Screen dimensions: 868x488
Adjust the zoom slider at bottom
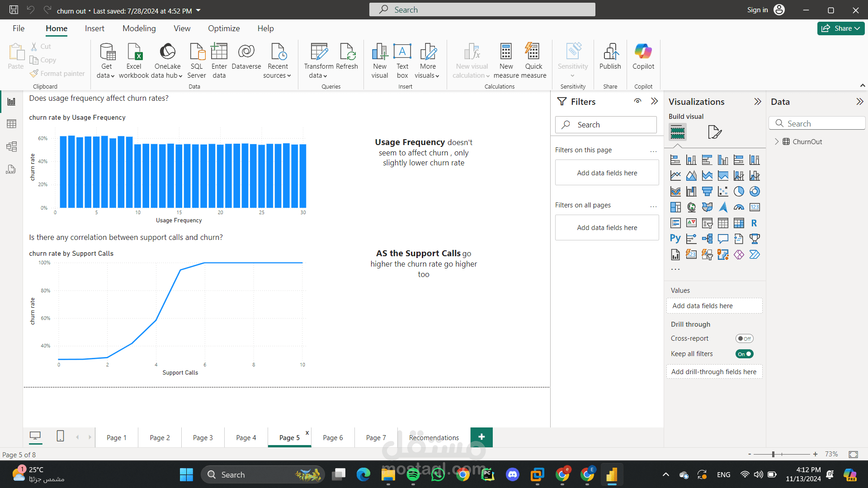click(x=774, y=454)
